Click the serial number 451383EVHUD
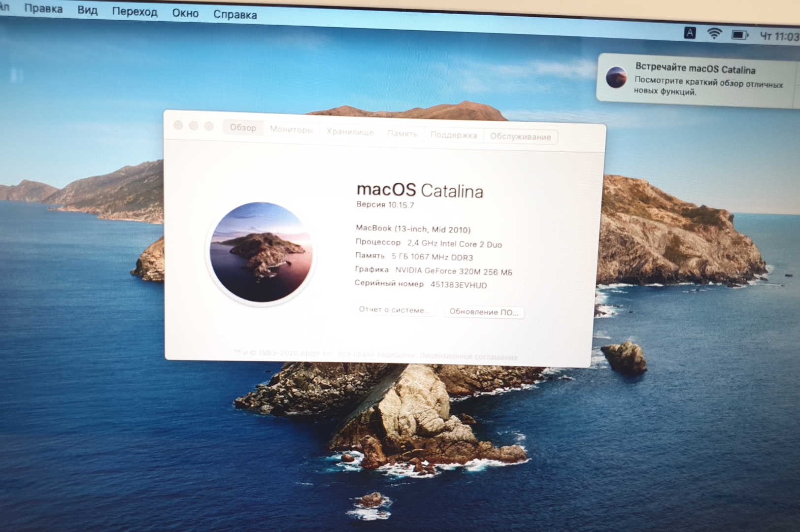Screen dimensions: 800x532 coord(459,285)
